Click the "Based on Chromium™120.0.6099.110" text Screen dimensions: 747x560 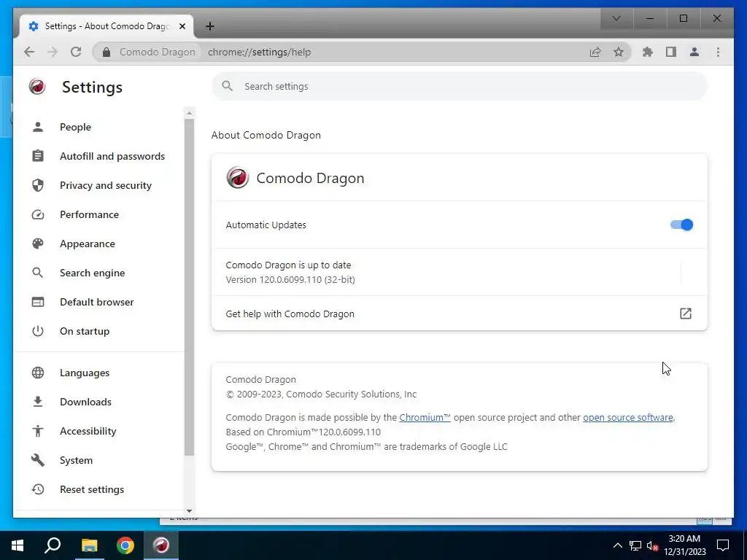point(303,432)
